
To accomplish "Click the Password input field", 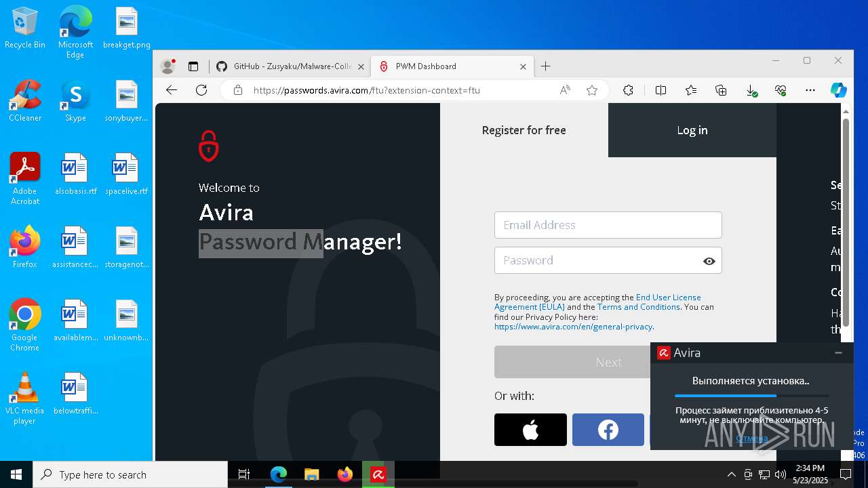I will pyautogui.click(x=608, y=260).
